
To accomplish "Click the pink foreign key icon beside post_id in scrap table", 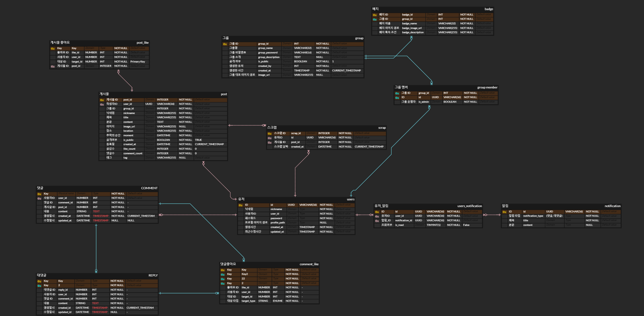I will pyautogui.click(x=269, y=142).
